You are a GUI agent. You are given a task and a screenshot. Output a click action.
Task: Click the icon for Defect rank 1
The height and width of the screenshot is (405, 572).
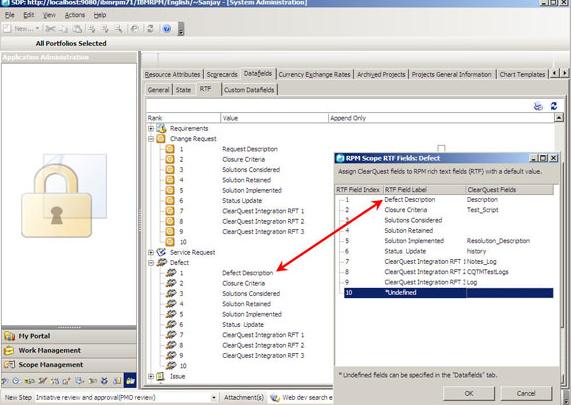171,273
